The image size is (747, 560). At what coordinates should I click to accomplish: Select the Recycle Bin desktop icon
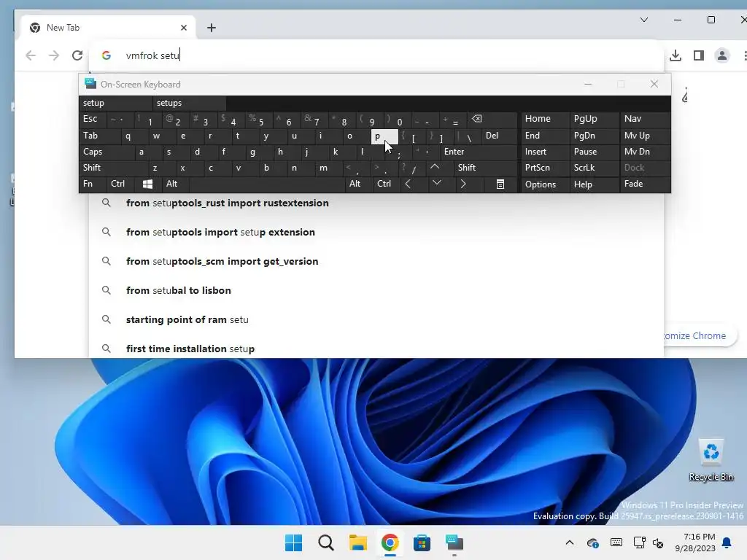pyautogui.click(x=711, y=461)
